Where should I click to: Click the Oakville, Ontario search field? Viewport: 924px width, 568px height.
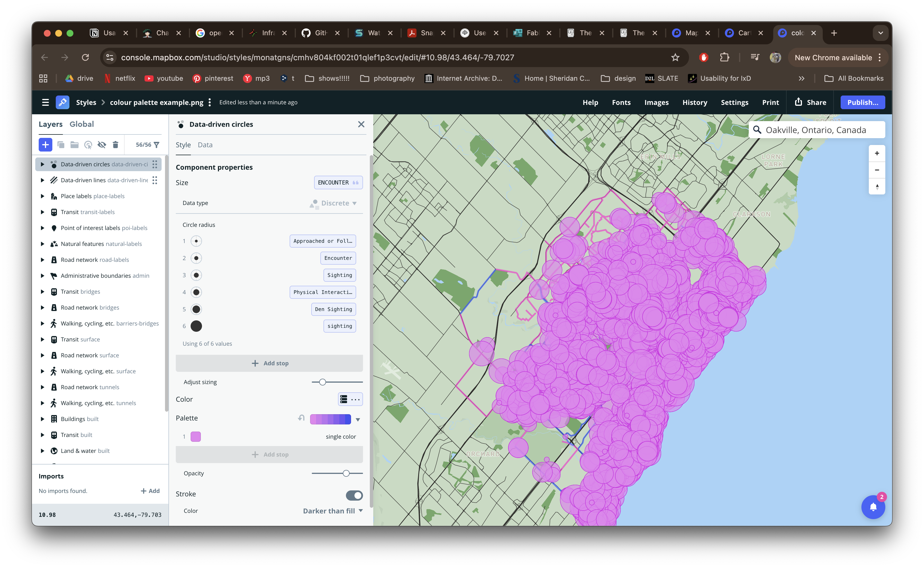816,130
